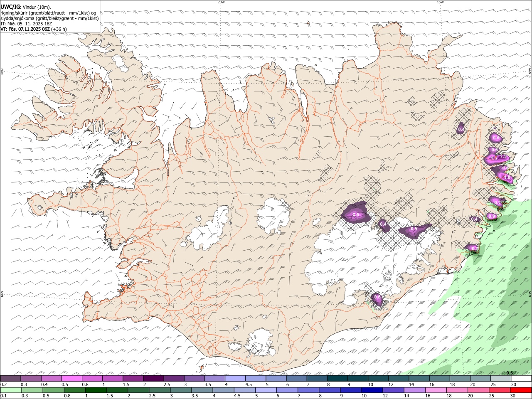Click the bright magenta 0.5 swatch in upper legend
Screen dimensions: 532x399
click(72, 379)
